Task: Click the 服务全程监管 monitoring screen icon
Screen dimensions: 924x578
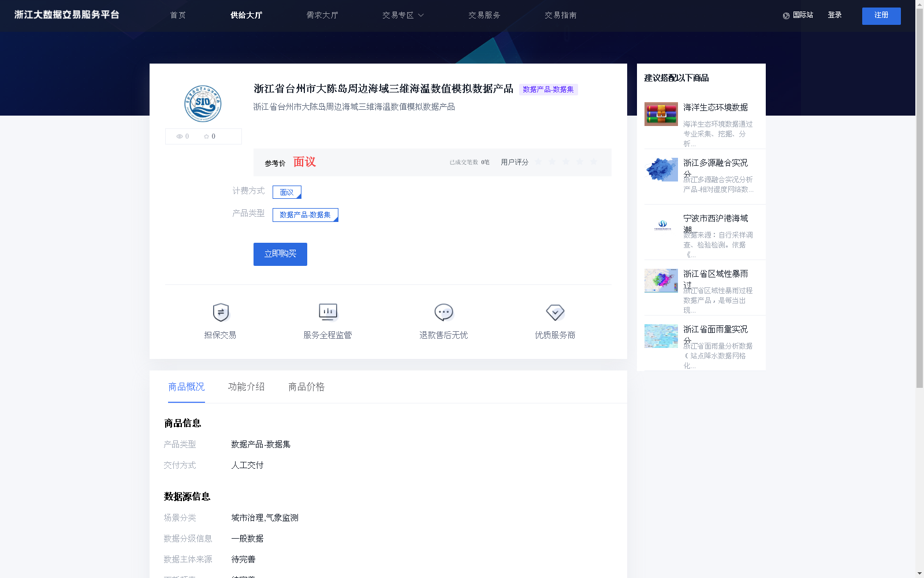Action: coord(327,312)
